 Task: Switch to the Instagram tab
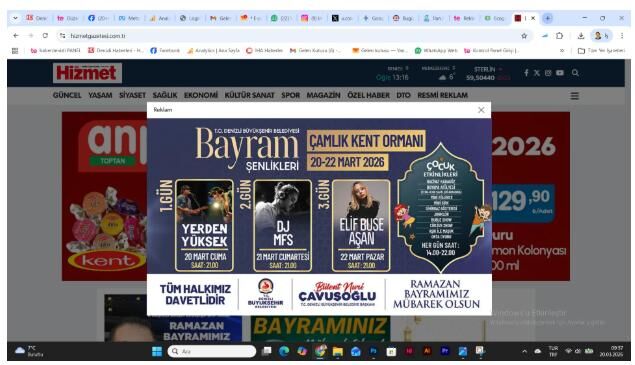click(311, 18)
